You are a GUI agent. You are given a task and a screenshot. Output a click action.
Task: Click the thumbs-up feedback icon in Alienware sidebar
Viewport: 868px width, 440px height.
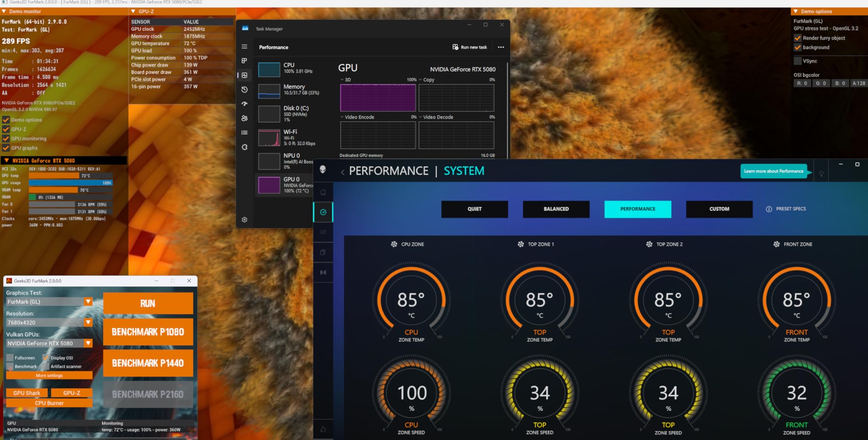(x=323, y=430)
